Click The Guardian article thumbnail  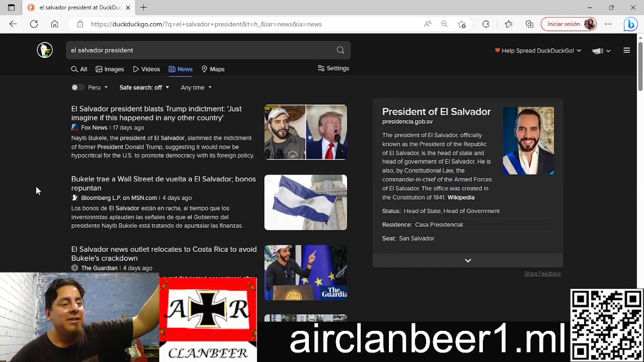pos(305,273)
